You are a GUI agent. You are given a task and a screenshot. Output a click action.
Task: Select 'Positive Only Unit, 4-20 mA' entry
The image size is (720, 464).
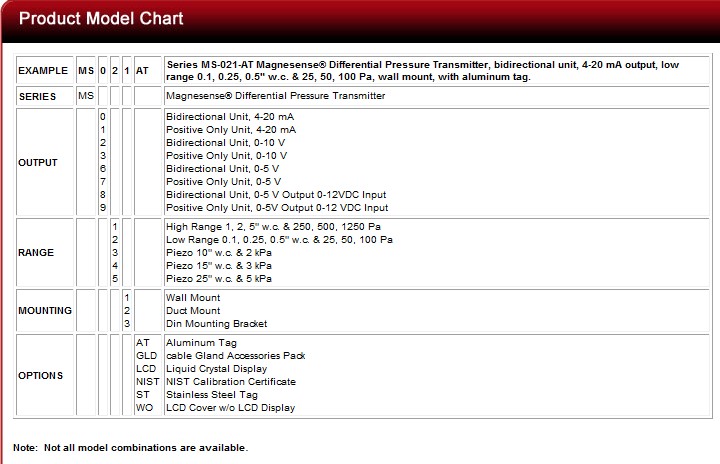click(x=231, y=130)
